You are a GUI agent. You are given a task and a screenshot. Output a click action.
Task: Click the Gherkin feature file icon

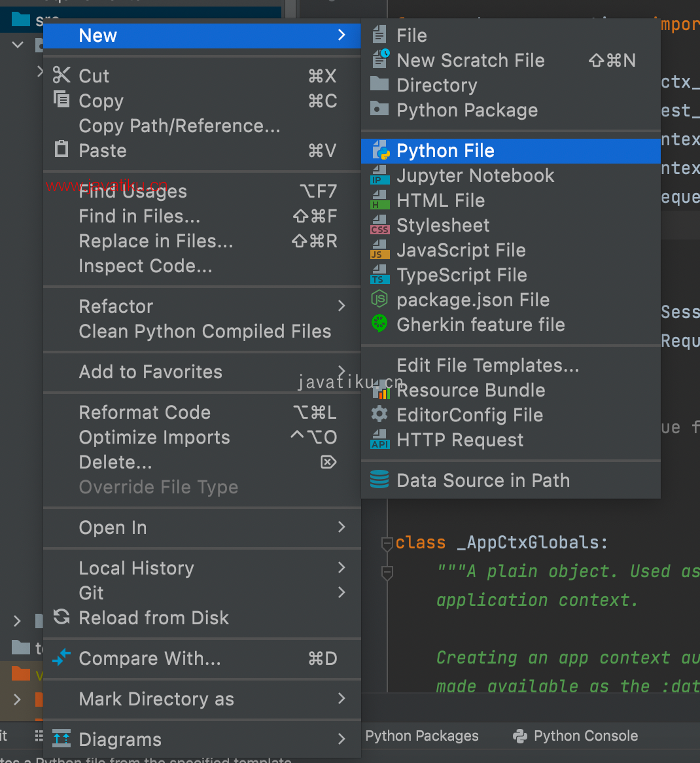pyautogui.click(x=379, y=324)
